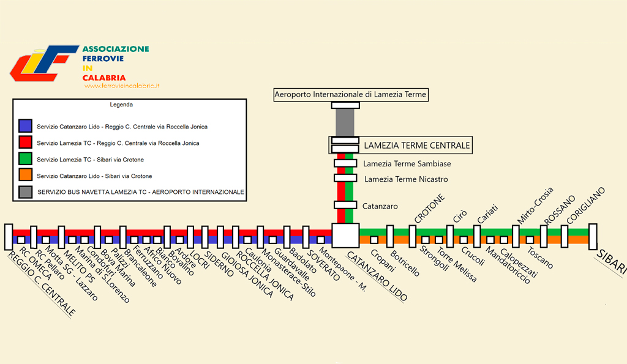Image resolution: width=627 pixels, height=364 pixels.
Task: Select the orange Catanzaro Lido–Sibari legend swatch
Action: pos(26,175)
